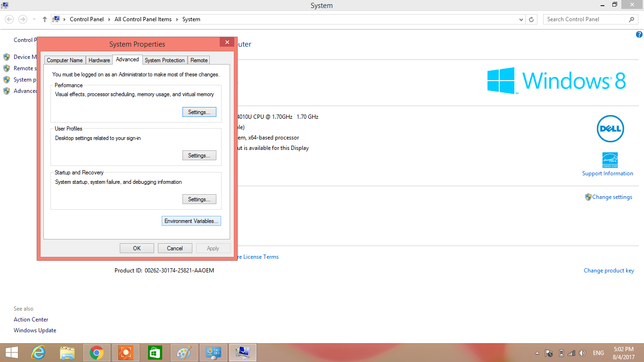Switch to Google Chrome in taskbar
This screenshot has width=644, height=362.
tap(97, 353)
